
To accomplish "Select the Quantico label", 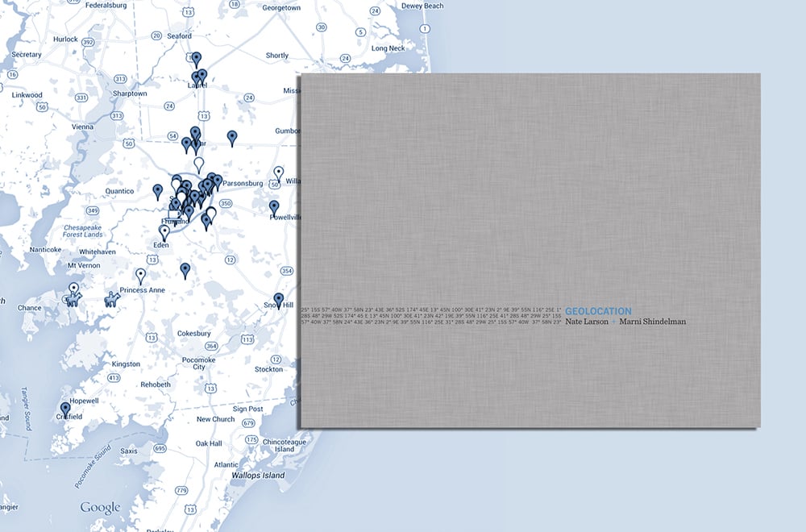I will coord(119,191).
